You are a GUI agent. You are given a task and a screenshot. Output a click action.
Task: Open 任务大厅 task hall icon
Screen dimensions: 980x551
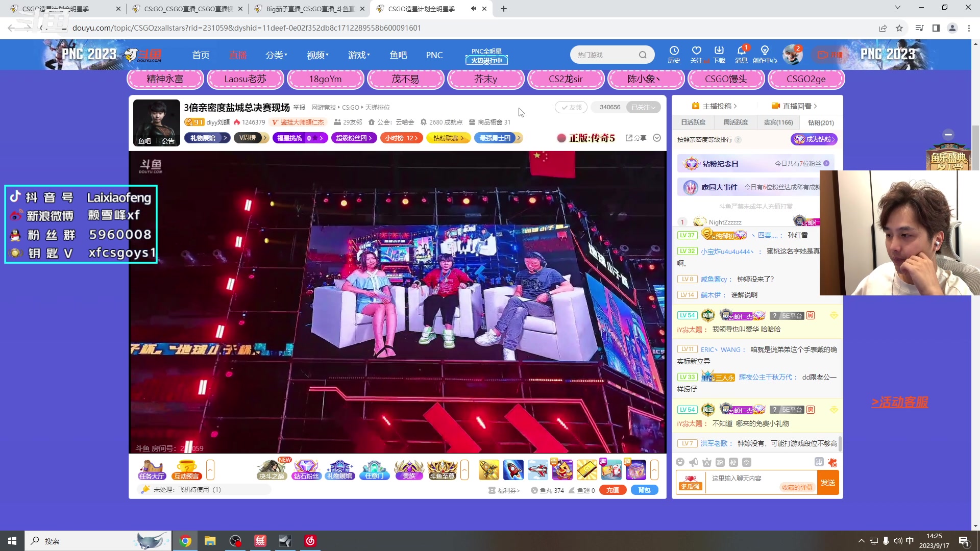tap(152, 470)
